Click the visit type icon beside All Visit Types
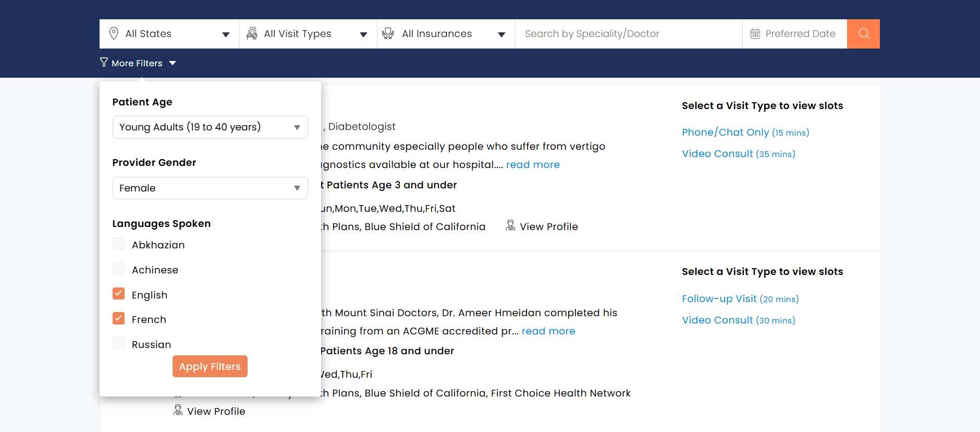The height and width of the screenshot is (432, 980). pyautogui.click(x=252, y=34)
